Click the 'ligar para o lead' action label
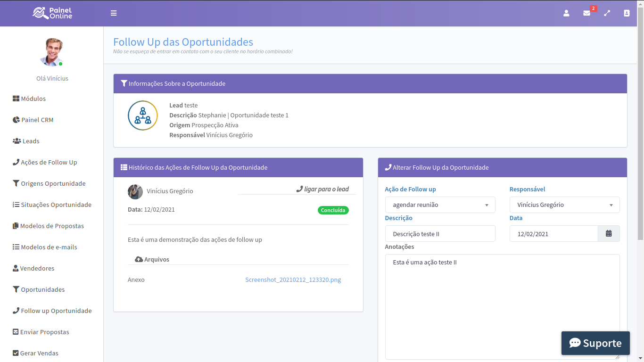This screenshot has width=644, height=362. coord(322,189)
